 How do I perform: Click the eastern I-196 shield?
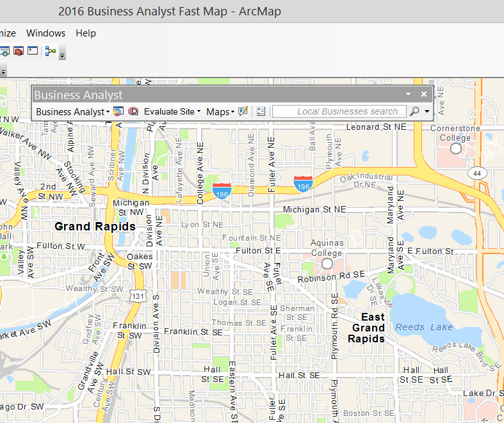pyautogui.click(x=303, y=184)
